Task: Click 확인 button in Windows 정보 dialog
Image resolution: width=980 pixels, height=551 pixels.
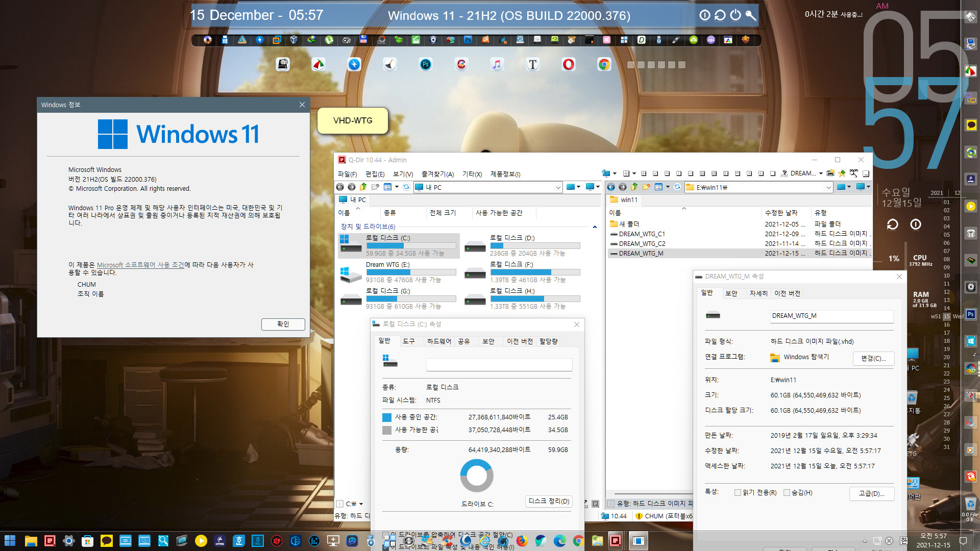Action: click(283, 324)
